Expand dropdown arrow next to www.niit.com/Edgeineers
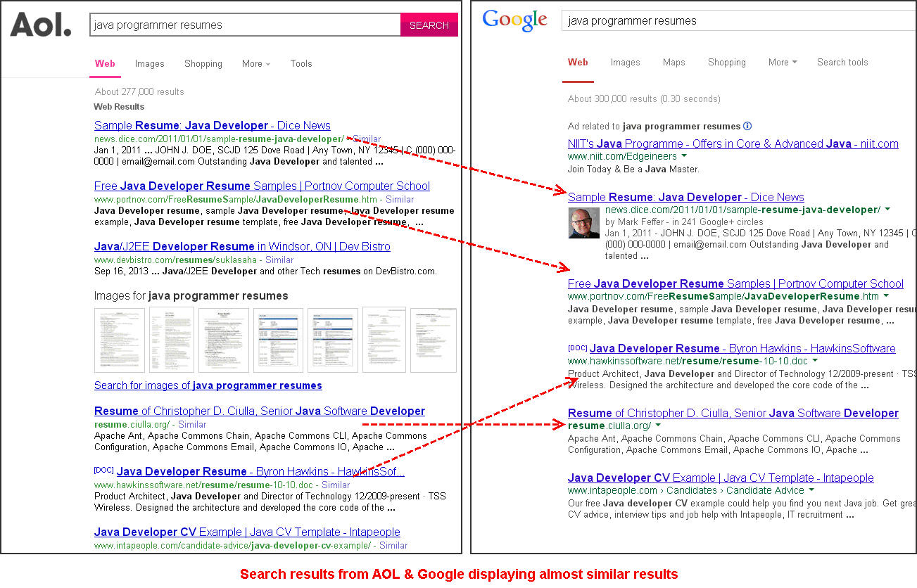Screen dimensions: 917x588 [685, 157]
